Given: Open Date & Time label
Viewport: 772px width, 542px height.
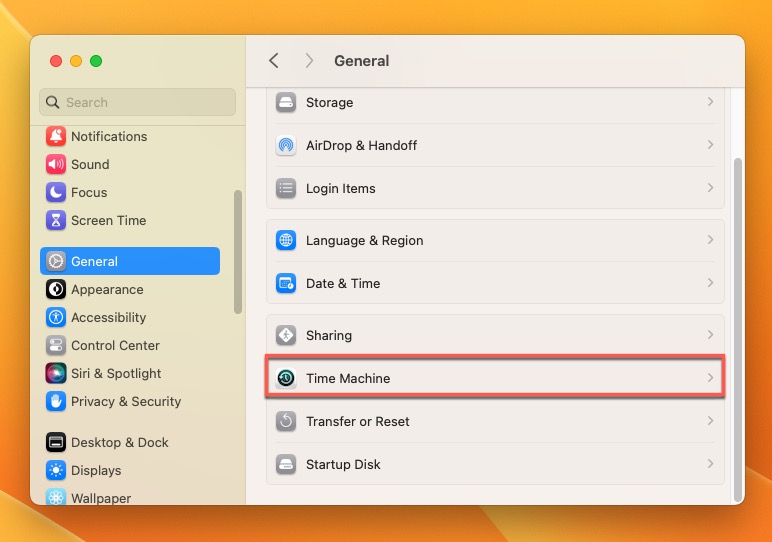Looking at the screenshot, I should click(x=343, y=284).
